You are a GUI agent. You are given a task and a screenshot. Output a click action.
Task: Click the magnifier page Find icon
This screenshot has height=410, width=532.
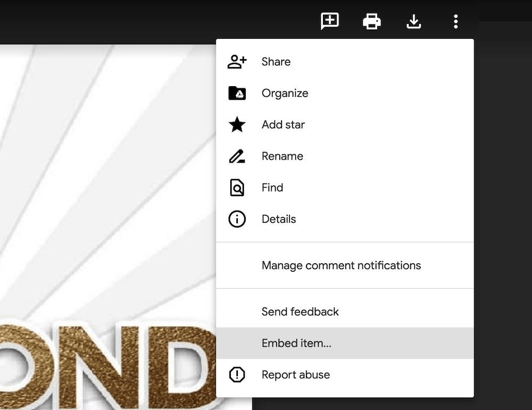[x=237, y=188]
